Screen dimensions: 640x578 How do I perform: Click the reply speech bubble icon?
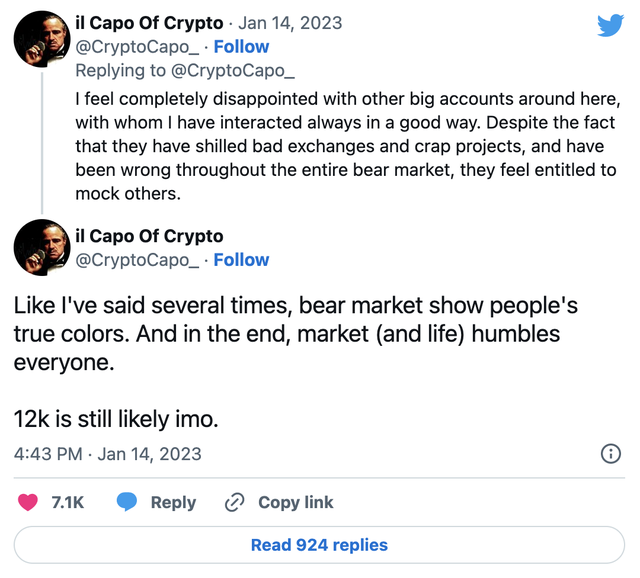(x=127, y=502)
